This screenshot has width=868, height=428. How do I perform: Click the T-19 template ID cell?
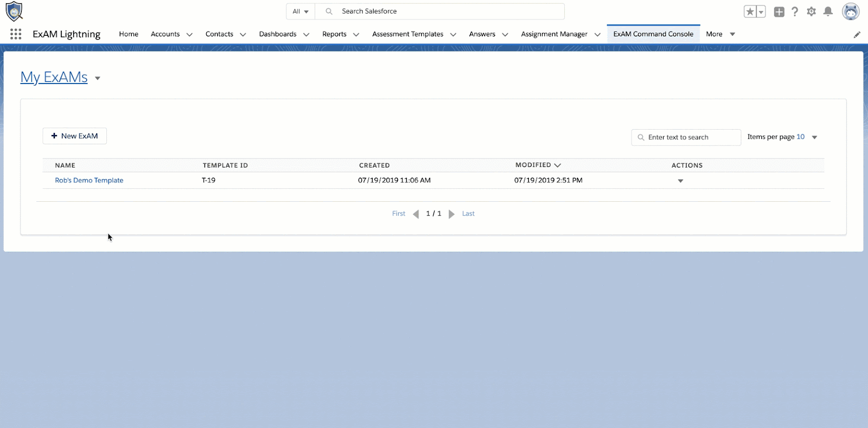208,181
